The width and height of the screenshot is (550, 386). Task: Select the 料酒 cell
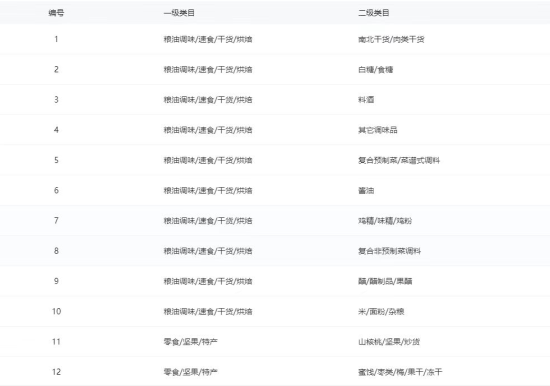coord(366,100)
